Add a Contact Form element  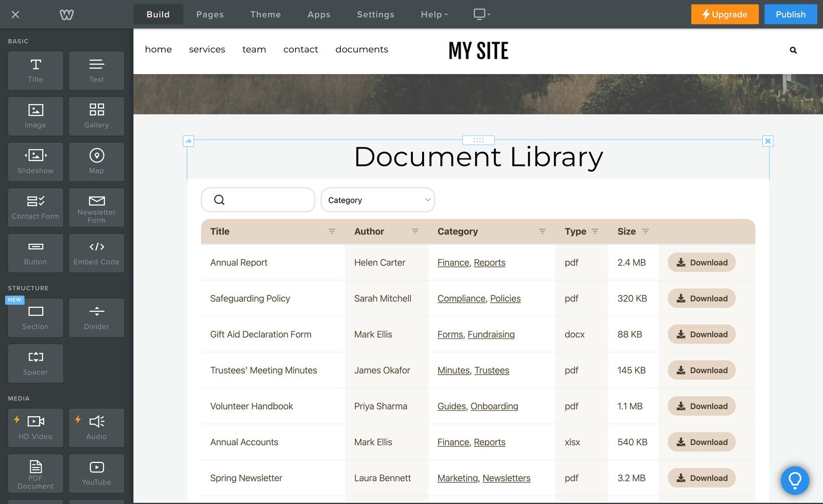pyautogui.click(x=36, y=208)
